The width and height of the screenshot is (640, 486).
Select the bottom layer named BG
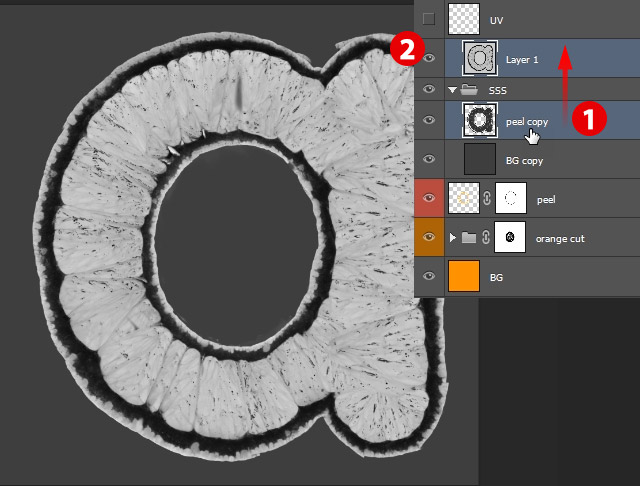pos(496,278)
